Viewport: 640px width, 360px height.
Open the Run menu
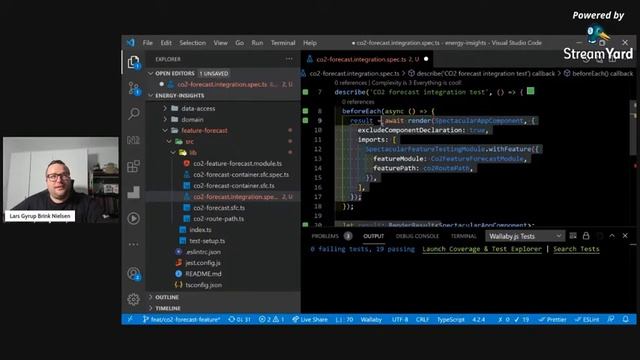click(x=257, y=42)
